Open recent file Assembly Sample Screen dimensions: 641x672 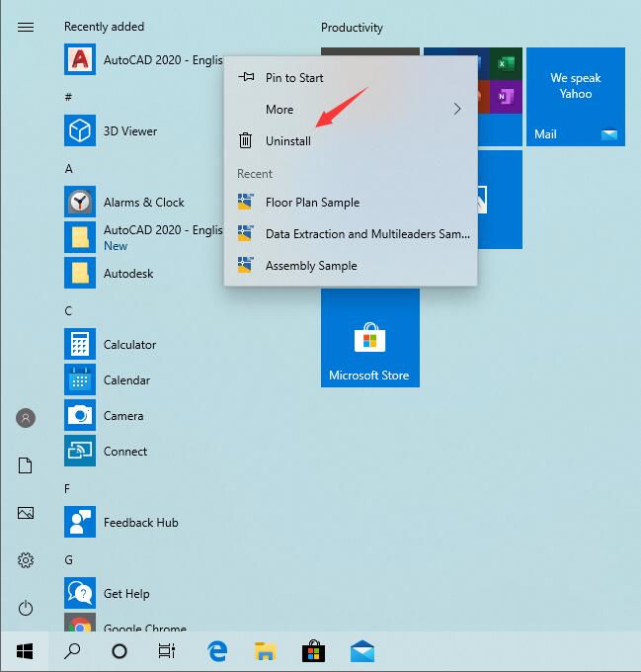[x=351, y=266]
